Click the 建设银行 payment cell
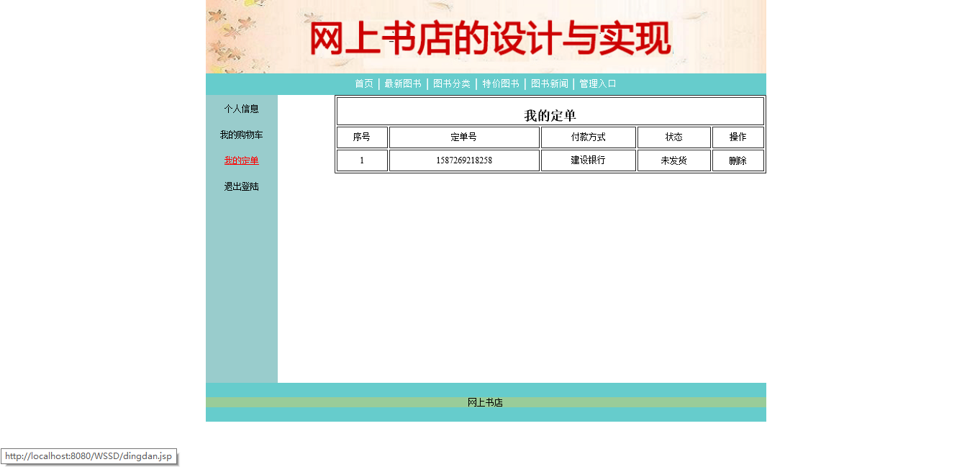 point(588,160)
